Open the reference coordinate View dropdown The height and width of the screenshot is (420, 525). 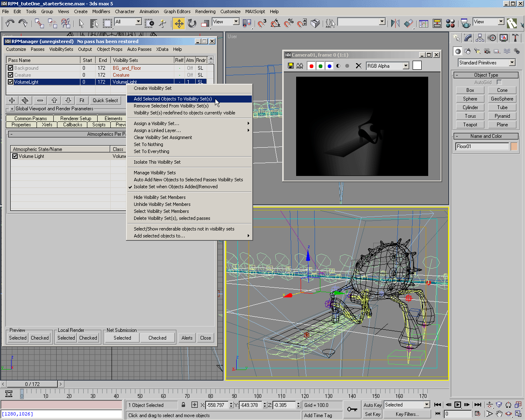[226, 22]
